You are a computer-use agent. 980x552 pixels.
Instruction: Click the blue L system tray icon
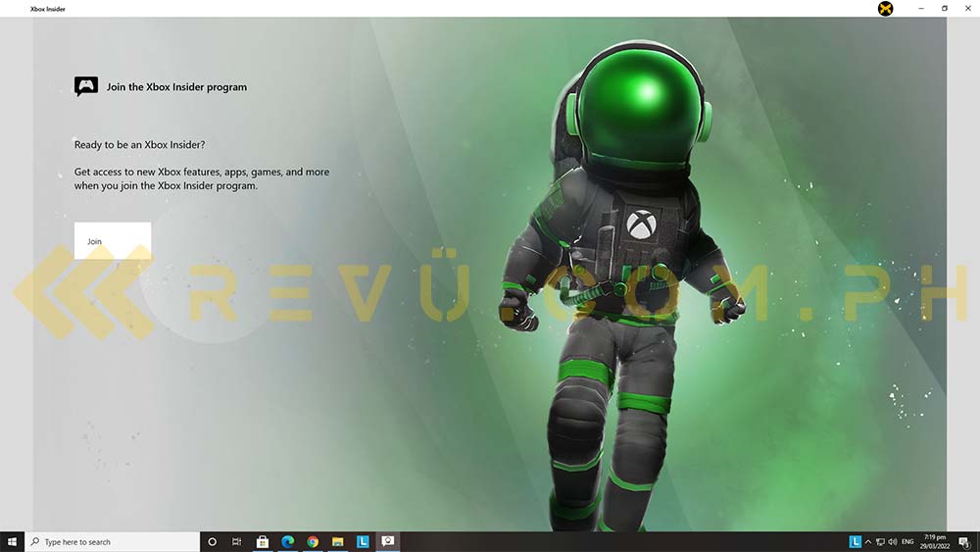tap(855, 542)
